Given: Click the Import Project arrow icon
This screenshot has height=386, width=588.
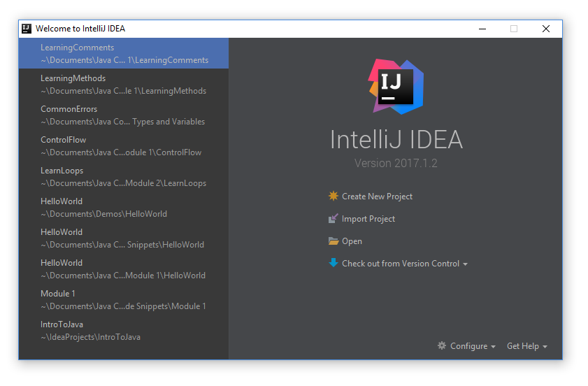Looking at the screenshot, I should point(333,218).
